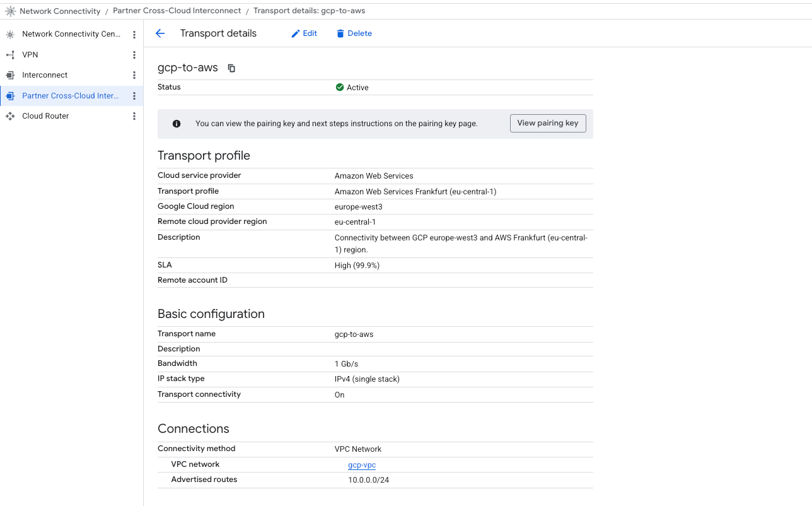
Task: Delete the gcp-to-aws transport
Action: pos(354,33)
